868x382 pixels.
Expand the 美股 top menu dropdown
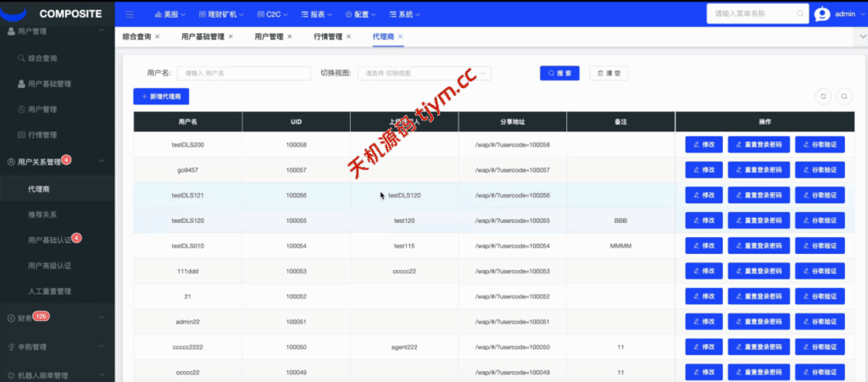pos(170,14)
